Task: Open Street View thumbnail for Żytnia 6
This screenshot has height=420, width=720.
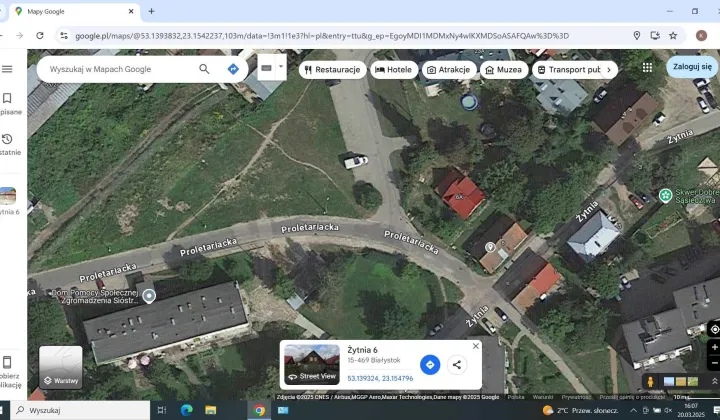Action: tap(312, 364)
